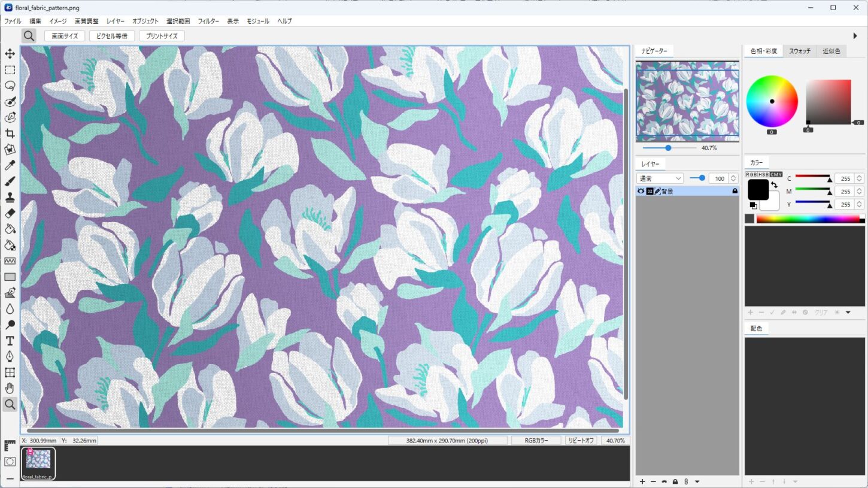The width and height of the screenshot is (868, 488).
Task: Expand layer panel options arrow at bottom
Action: (x=697, y=481)
